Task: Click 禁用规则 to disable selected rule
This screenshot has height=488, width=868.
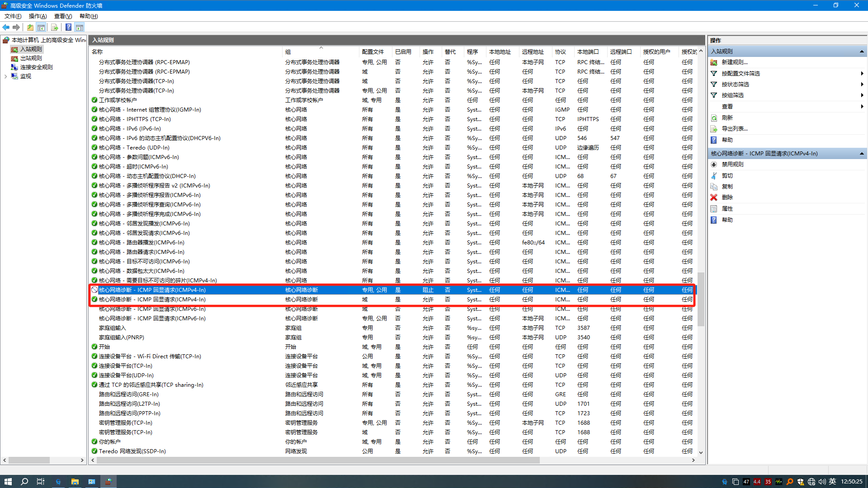Action: tap(732, 164)
